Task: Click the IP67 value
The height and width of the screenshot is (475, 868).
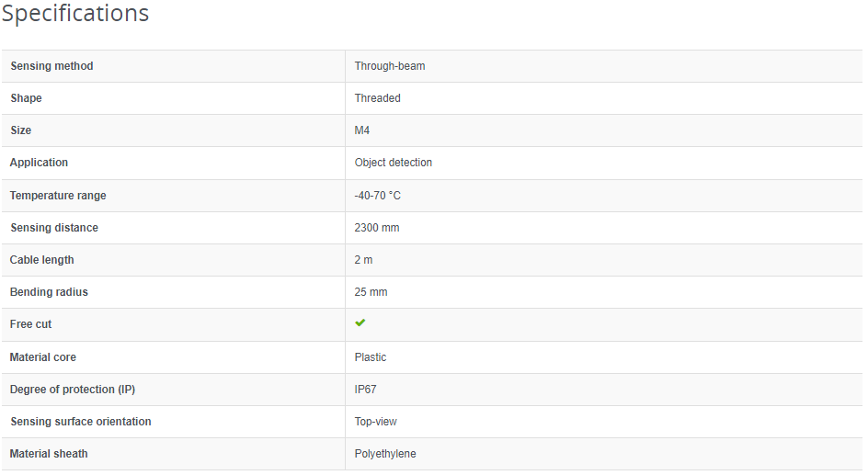Action: click(x=366, y=390)
